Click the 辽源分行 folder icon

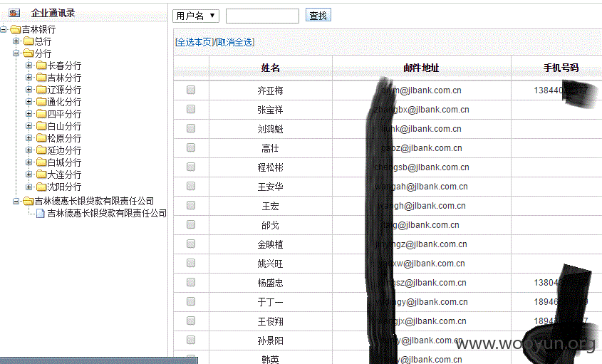(41, 90)
